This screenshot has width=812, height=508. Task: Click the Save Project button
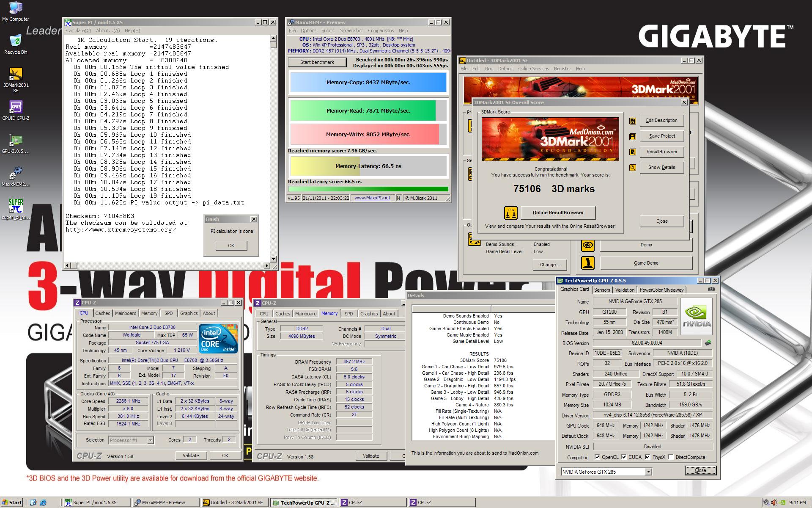click(x=662, y=136)
